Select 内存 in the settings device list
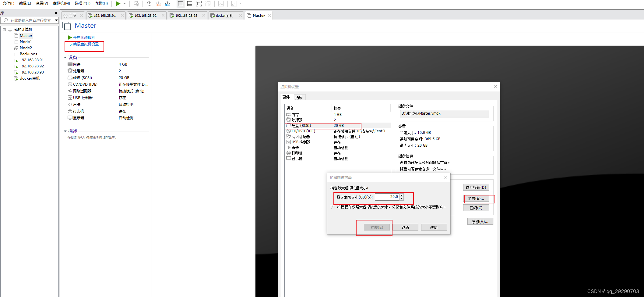 point(337,115)
